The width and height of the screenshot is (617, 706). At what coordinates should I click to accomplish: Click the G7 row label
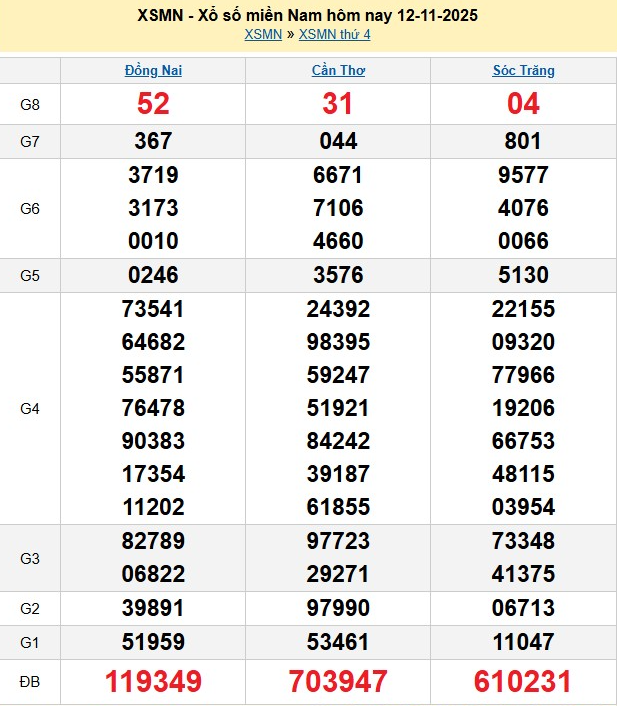30,142
